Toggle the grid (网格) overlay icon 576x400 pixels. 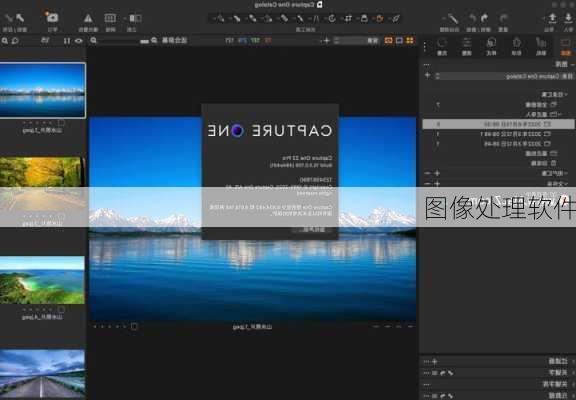pyautogui.click(x=110, y=18)
